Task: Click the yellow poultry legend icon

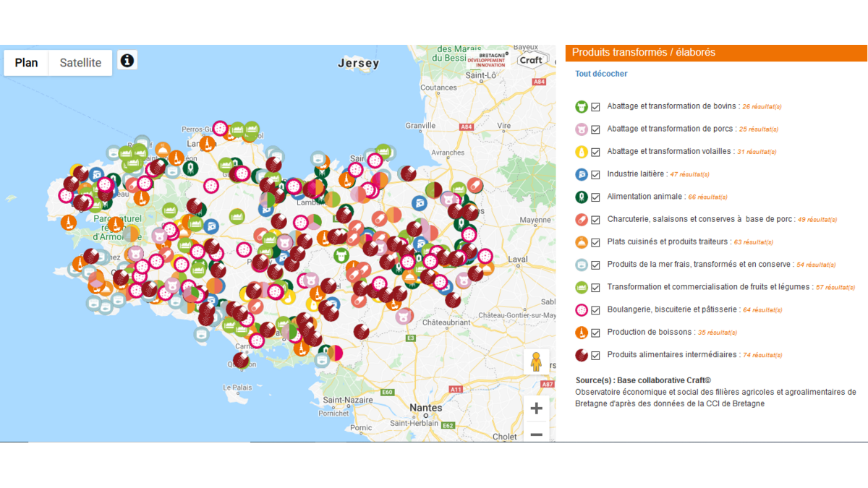Action: [x=582, y=152]
